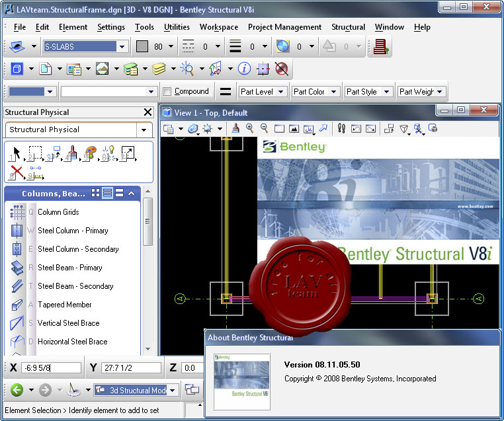Open the red Structural report icon
Viewport: 504px width, 421px height.
tap(380, 47)
